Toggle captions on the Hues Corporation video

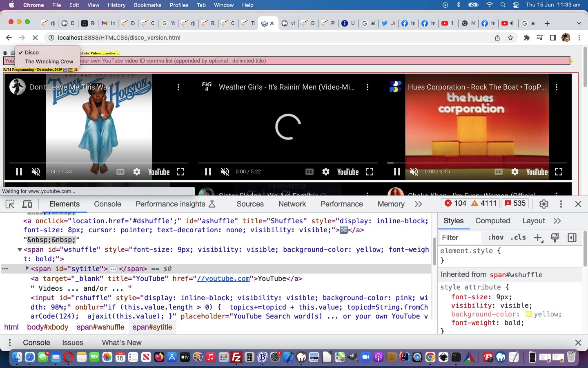499,172
